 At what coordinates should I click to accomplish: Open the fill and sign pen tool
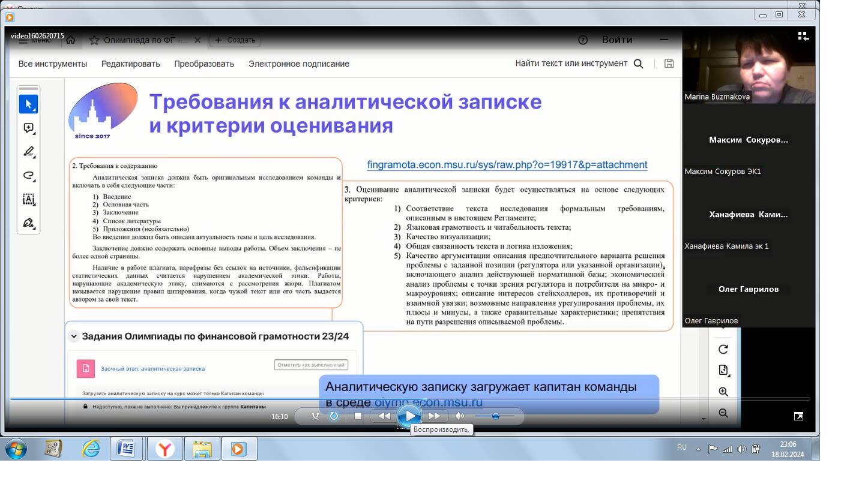(x=28, y=223)
